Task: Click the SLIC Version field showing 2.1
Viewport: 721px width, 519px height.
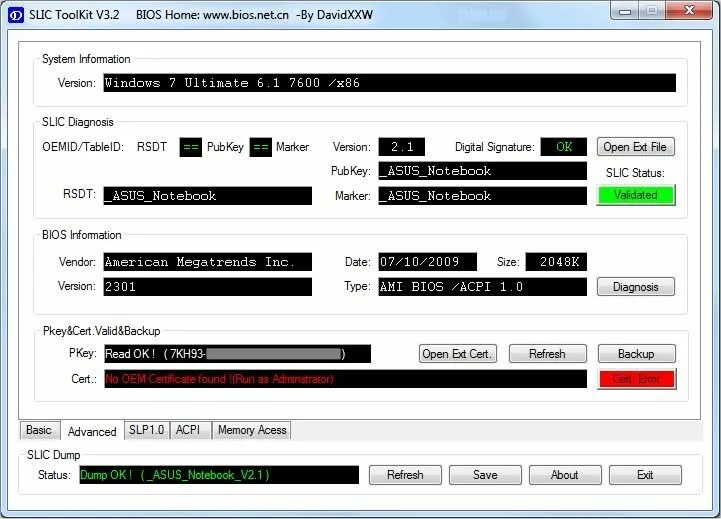Action: click(401, 147)
